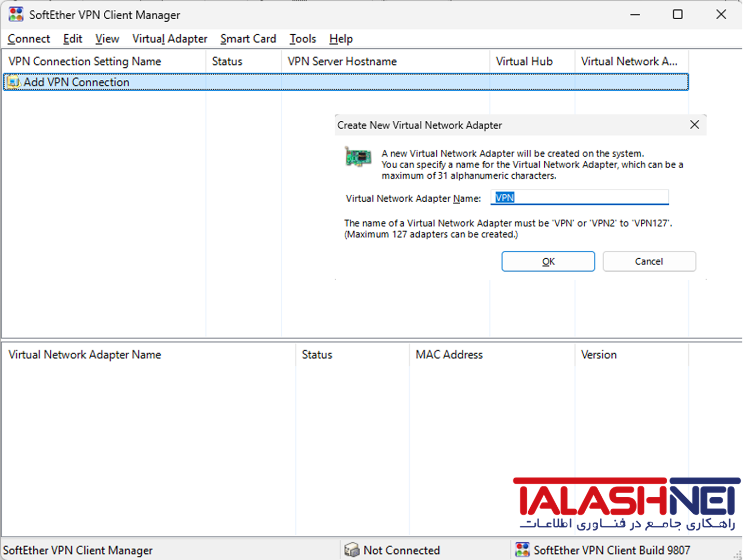Click SoftEther VPN Client Build 9807 text
Viewport: 743px width, 560px height.
coord(612,550)
